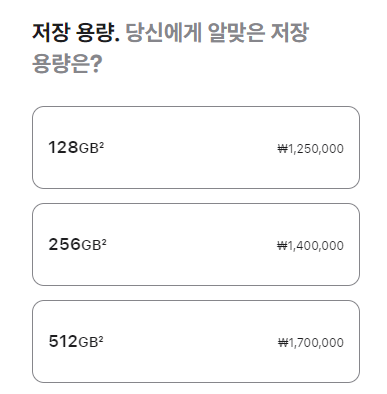The height and width of the screenshot is (394, 387).
Task: Select the 256GB storage option card
Action: coord(196,244)
